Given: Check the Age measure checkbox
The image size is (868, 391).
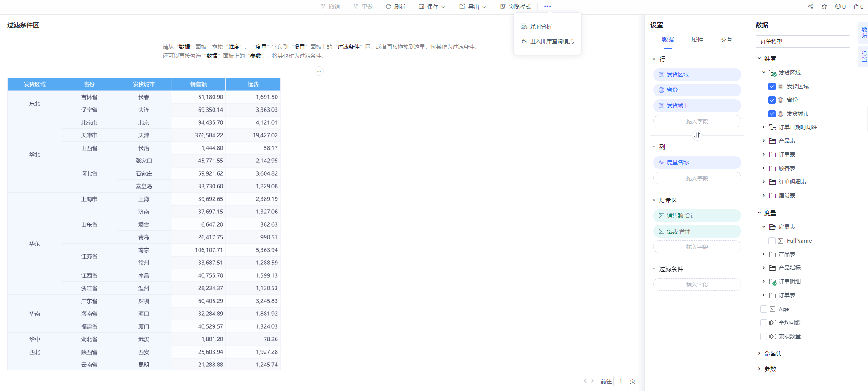Looking at the screenshot, I should point(764,309).
